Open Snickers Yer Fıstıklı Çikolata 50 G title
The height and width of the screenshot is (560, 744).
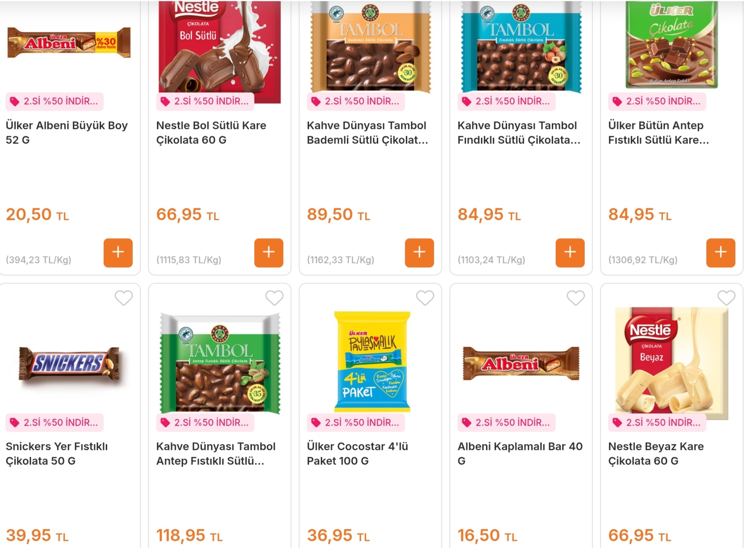(57, 453)
